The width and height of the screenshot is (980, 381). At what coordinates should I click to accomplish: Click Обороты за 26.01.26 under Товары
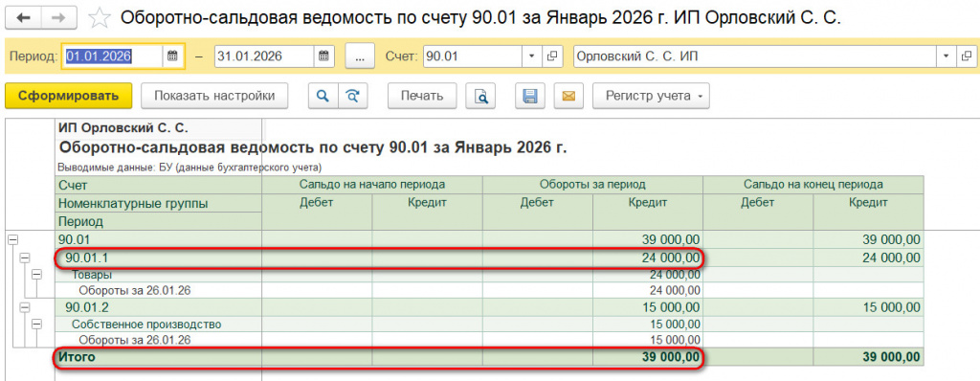[x=134, y=290]
